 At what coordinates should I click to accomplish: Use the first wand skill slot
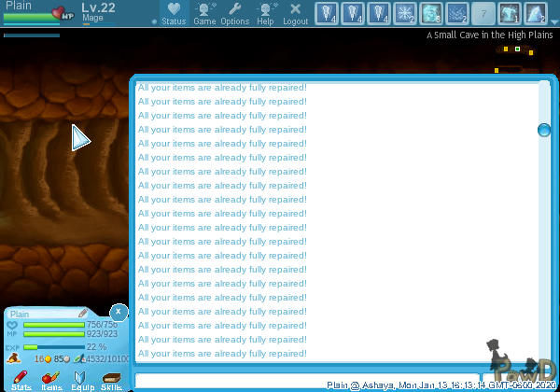click(325, 14)
